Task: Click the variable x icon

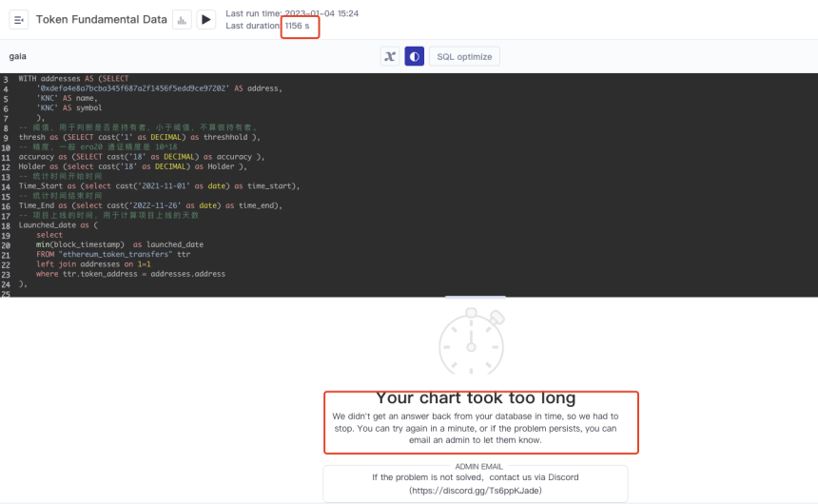Action: point(390,56)
